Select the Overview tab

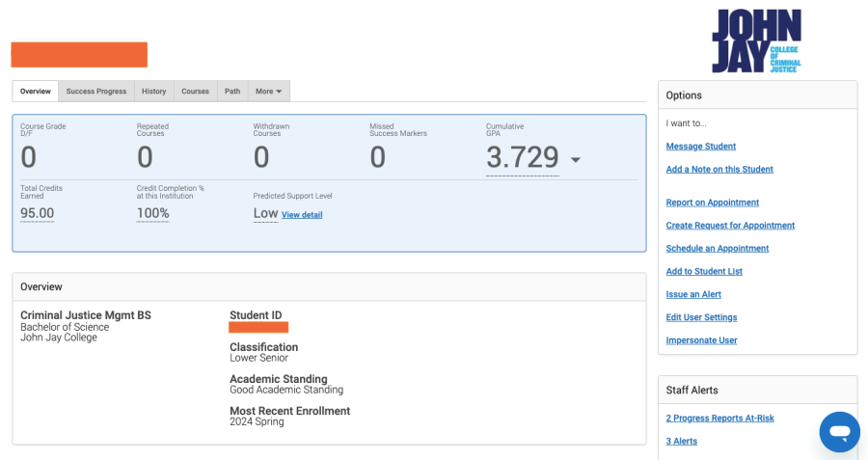36,92
